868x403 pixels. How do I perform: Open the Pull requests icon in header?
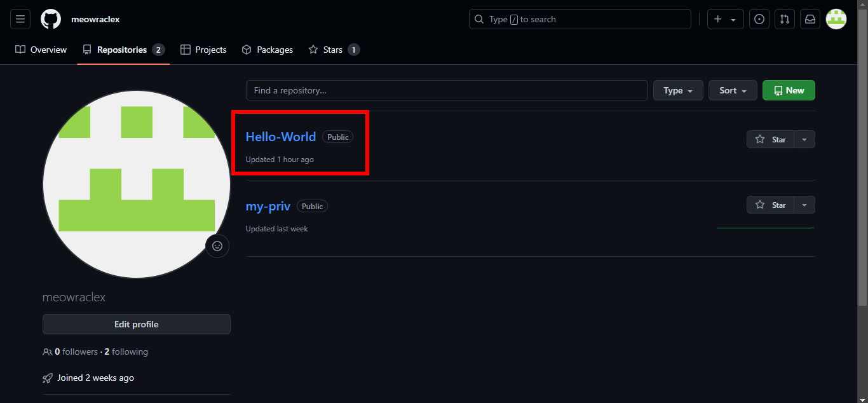point(785,19)
